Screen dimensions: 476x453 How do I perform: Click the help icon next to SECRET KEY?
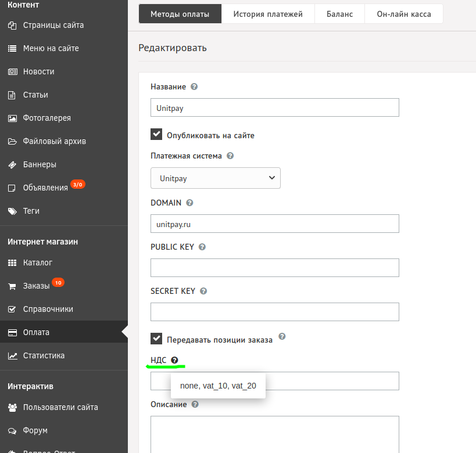click(203, 291)
